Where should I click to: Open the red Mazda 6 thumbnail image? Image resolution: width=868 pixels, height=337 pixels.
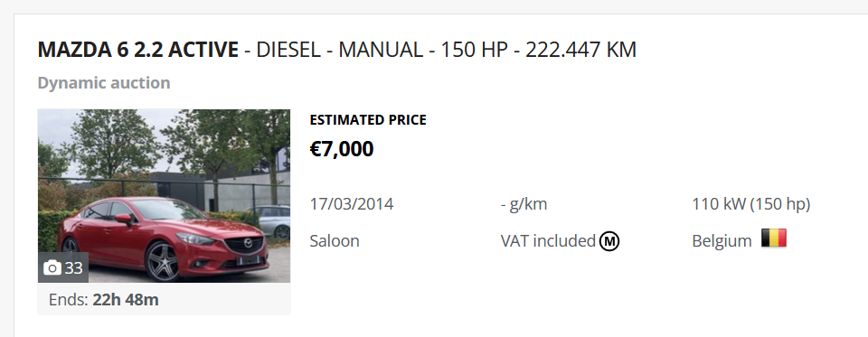tap(164, 196)
